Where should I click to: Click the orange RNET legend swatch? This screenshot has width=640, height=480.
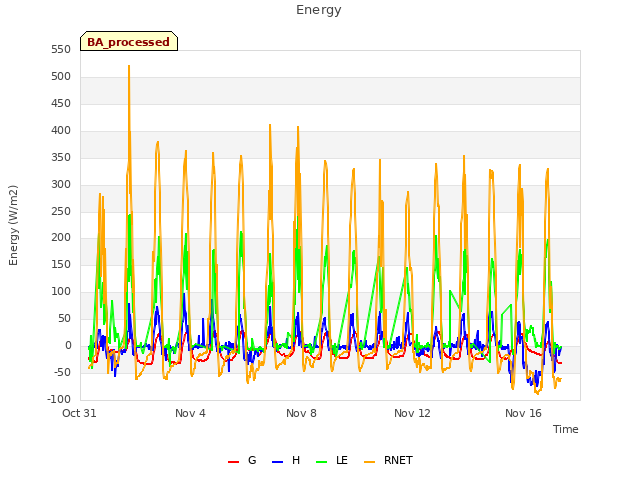pos(369,462)
